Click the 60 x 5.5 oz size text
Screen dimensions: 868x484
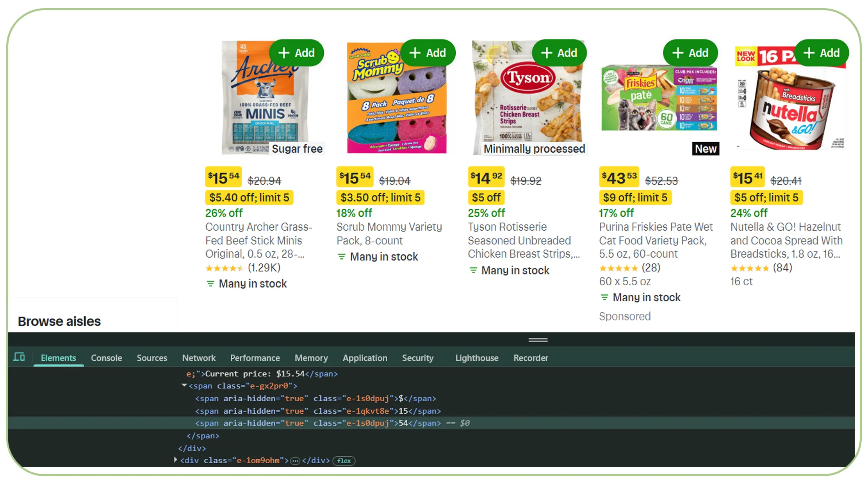pos(625,281)
